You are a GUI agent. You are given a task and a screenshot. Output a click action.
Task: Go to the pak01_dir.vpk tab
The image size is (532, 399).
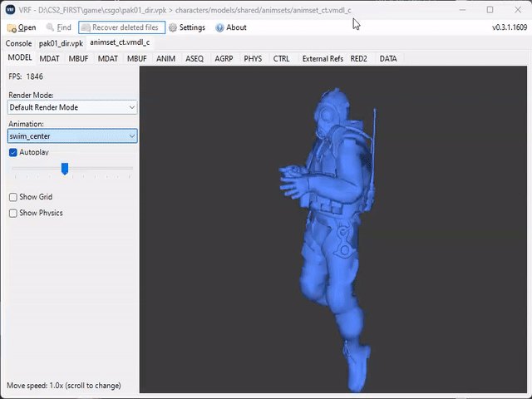(x=61, y=43)
